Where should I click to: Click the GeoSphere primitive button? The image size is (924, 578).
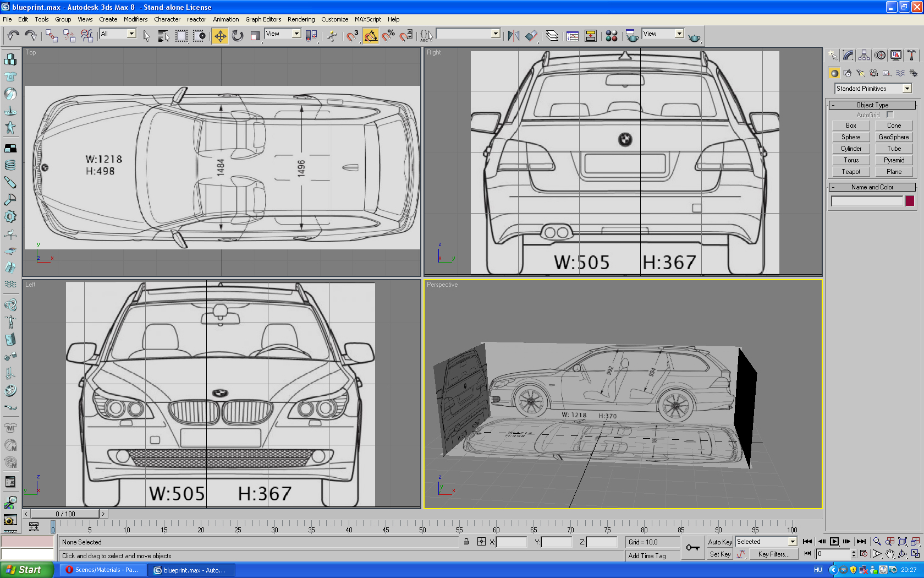click(x=894, y=137)
